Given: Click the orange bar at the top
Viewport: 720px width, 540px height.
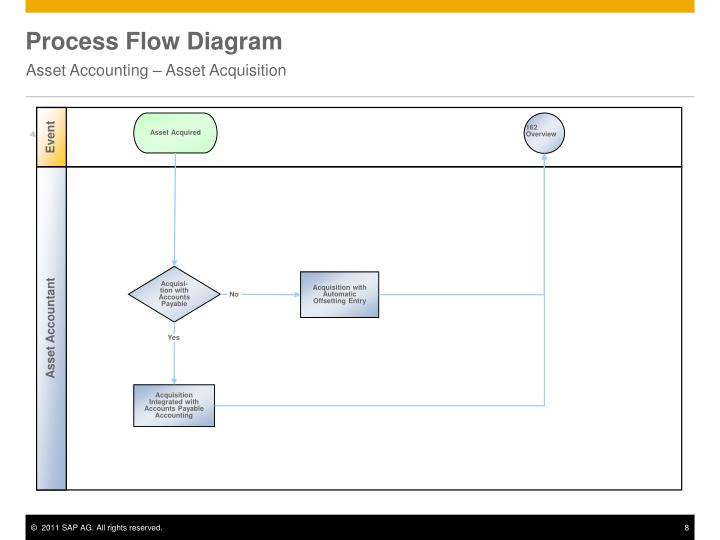Looking at the screenshot, I should coord(360,6).
